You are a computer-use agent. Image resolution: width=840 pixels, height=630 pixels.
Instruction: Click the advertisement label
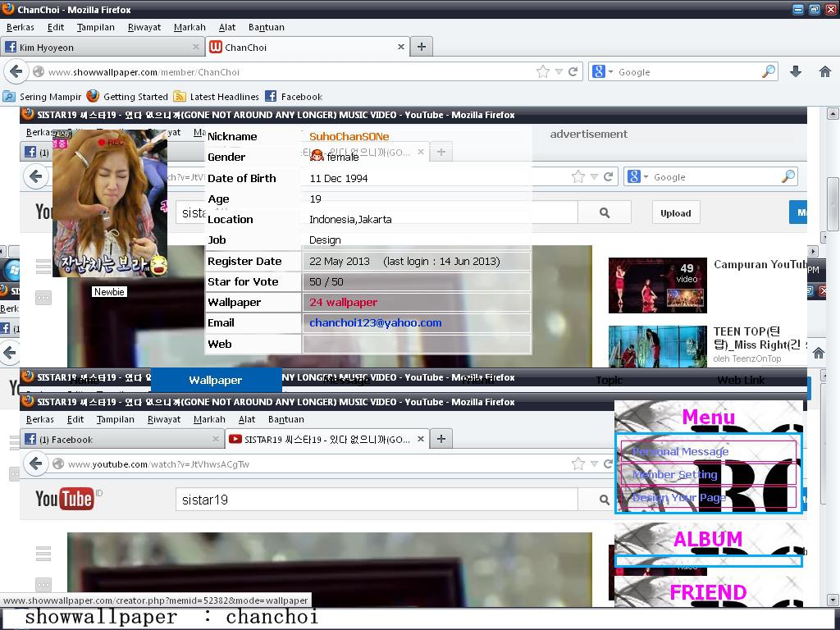pyautogui.click(x=589, y=134)
